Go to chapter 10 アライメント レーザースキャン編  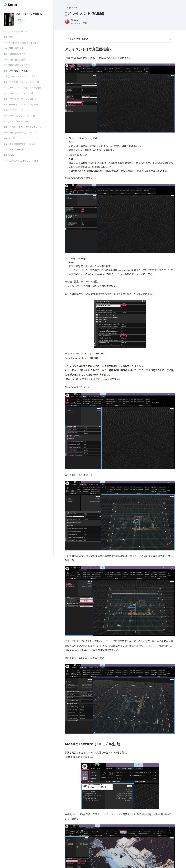[22, 82]
